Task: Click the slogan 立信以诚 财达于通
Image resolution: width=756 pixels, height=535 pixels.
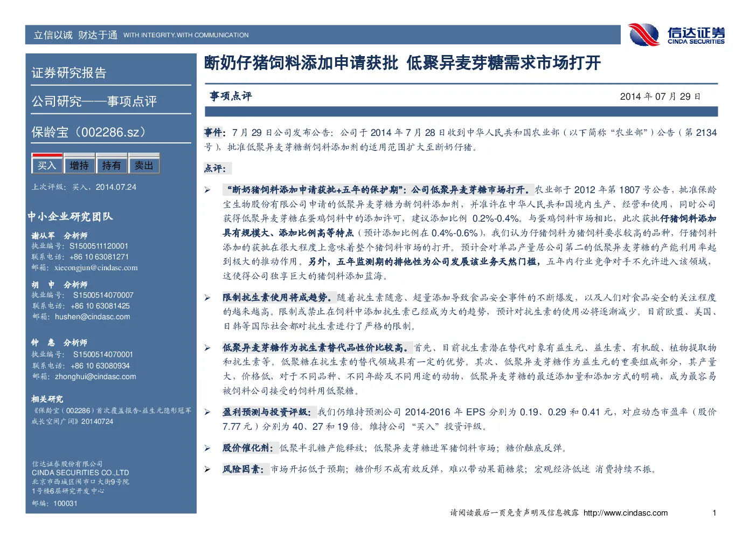Action: (75, 35)
